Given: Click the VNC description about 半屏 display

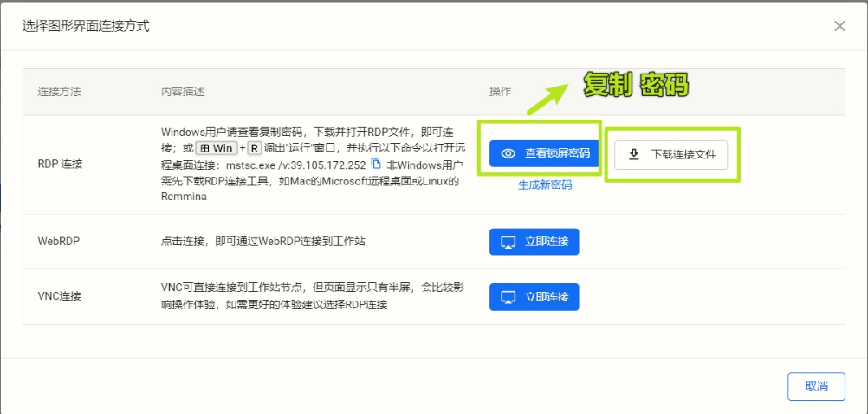Looking at the screenshot, I should coord(313,296).
